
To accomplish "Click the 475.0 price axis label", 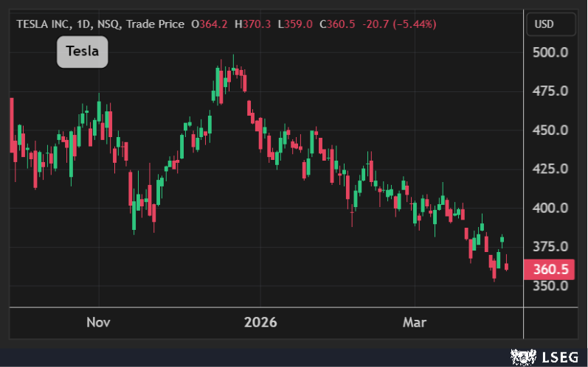I will pyautogui.click(x=550, y=91).
